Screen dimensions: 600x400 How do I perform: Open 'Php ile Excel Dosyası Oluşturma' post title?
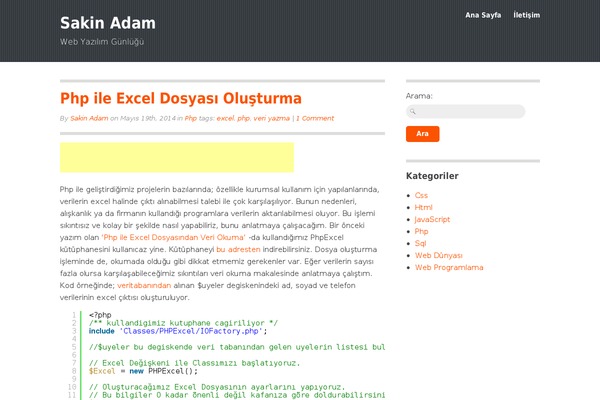pyautogui.click(x=181, y=98)
